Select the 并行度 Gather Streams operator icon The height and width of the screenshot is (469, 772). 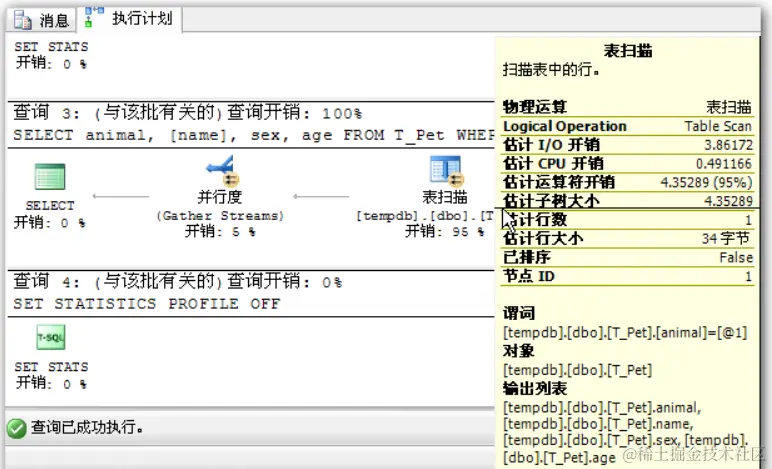[222, 170]
